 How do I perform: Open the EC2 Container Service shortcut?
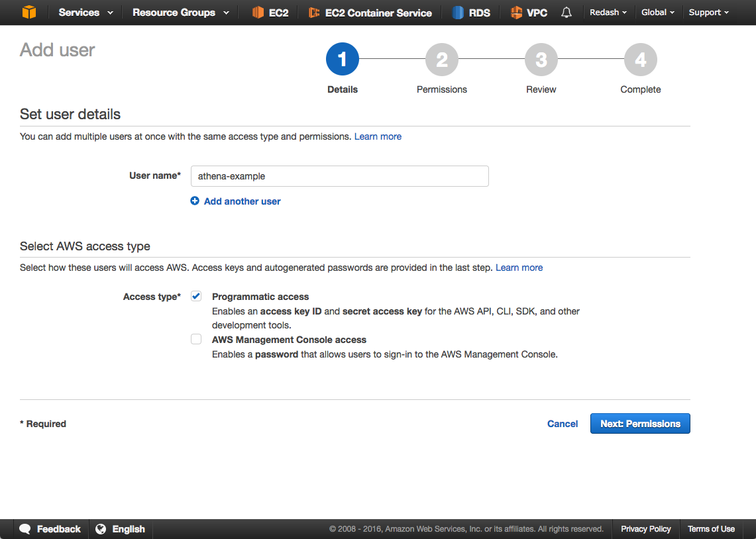pos(370,13)
